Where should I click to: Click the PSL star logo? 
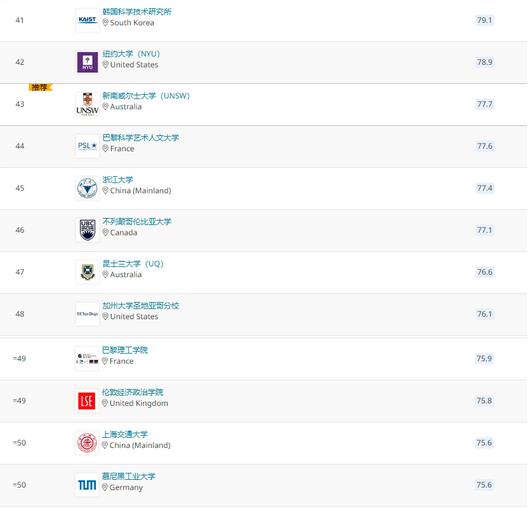tap(87, 146)
